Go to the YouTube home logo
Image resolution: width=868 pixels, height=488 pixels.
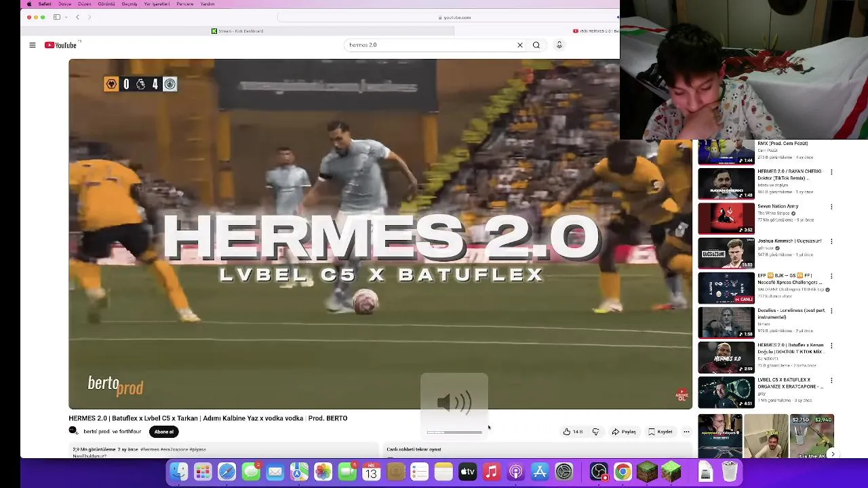(61, 45)
